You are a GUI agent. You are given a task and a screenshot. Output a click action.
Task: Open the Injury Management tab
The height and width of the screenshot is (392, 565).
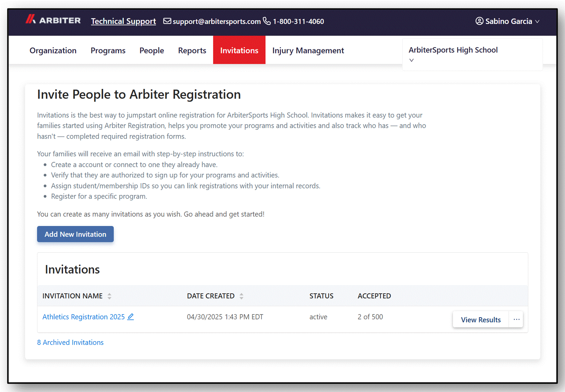pyautogui.click(x=308, y=50)
